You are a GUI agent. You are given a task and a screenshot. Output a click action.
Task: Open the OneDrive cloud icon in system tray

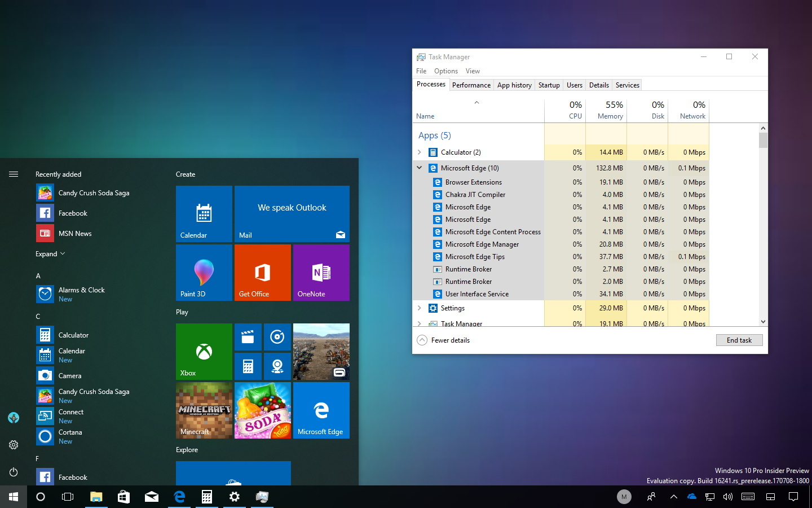(x=692, y=497)
